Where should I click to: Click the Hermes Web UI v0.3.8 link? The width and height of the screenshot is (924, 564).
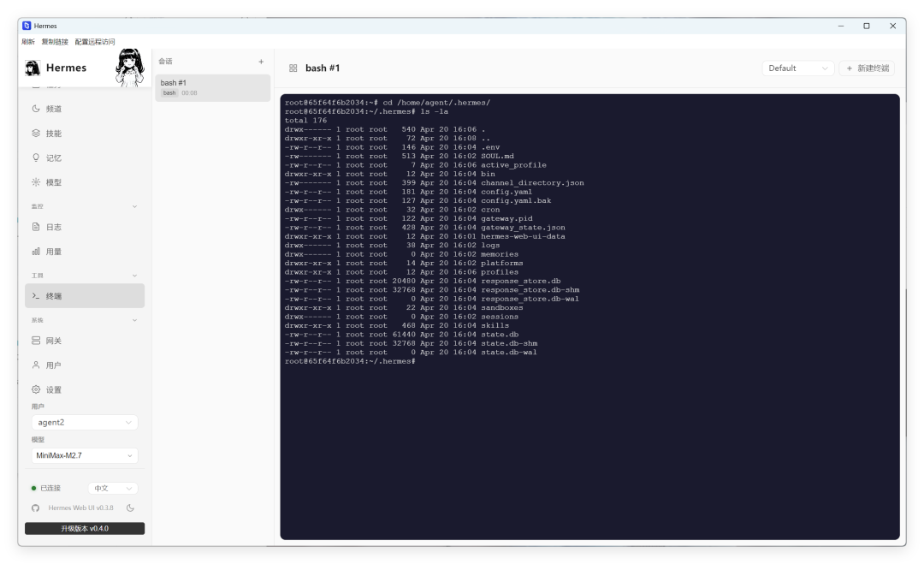[80, 508]
